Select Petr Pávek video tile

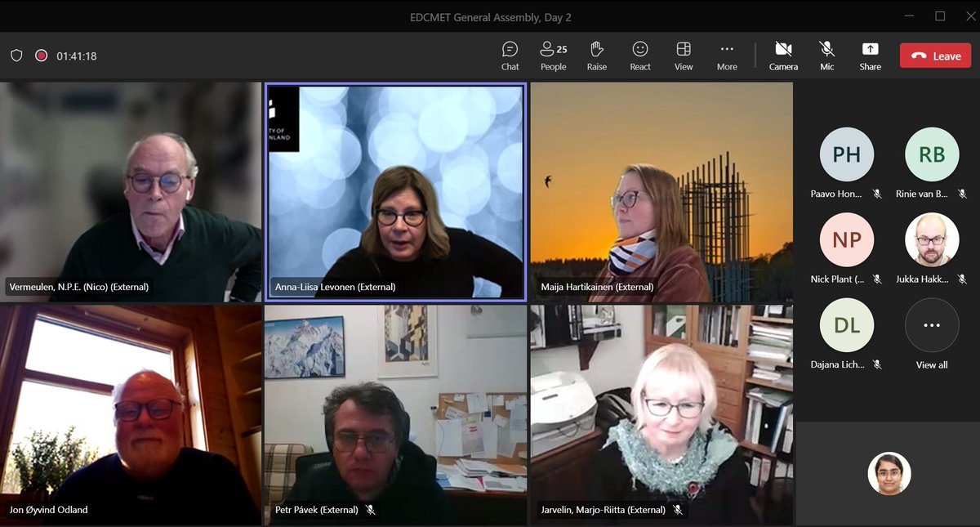pyautogui.click(x=395, y=415)
